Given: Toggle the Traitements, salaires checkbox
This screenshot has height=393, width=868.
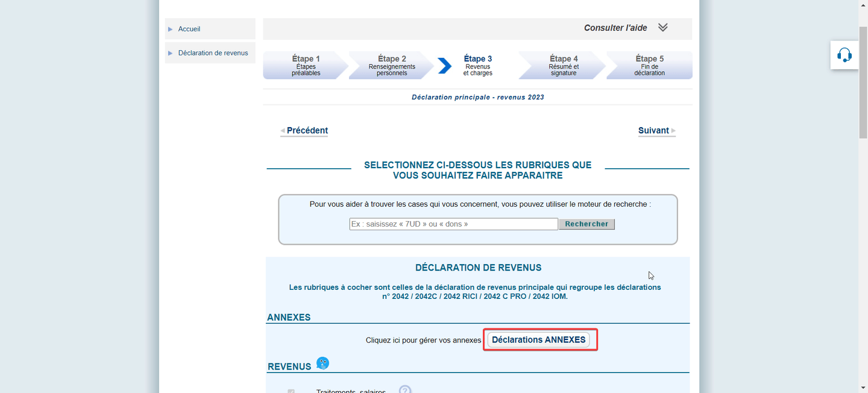Looking at the screenshot, I should coord(291,391).
